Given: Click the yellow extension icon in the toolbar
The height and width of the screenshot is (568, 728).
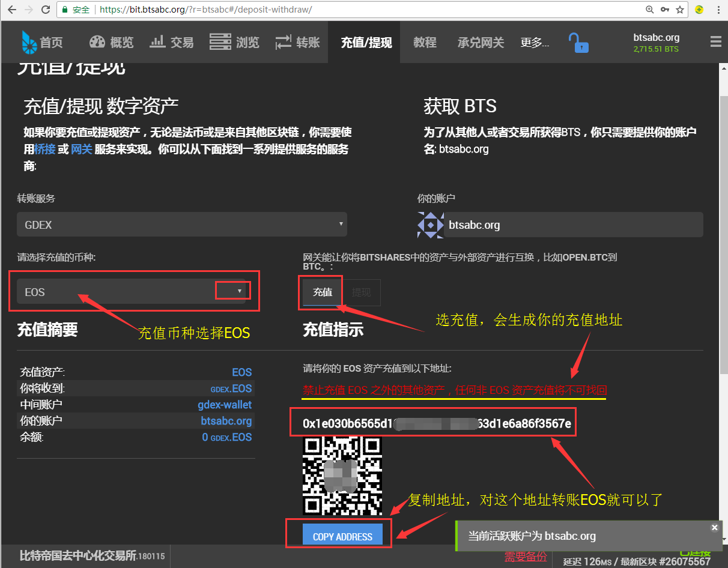Looking at the screenshot, I should click(x=699, y=10).
